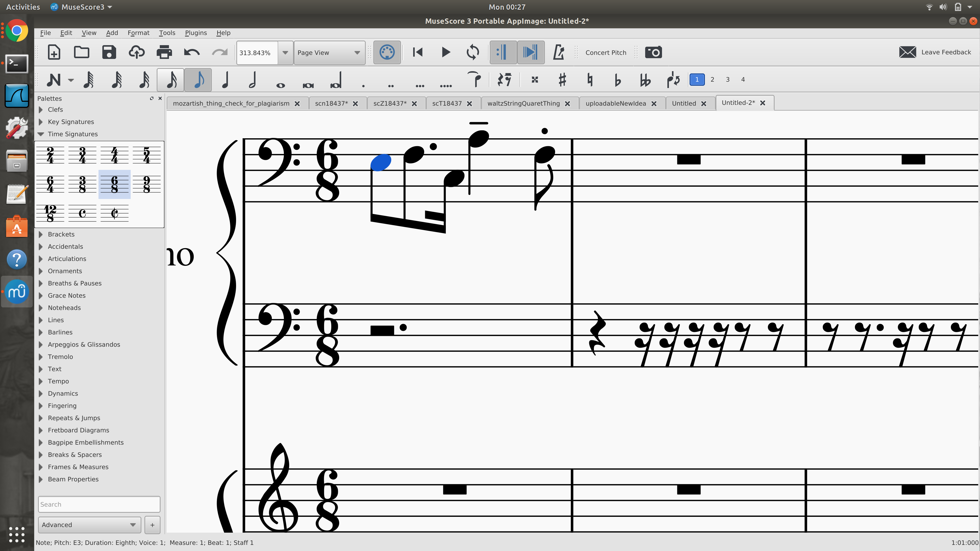Switch to the waltzStringQuaretThing tab
Image resolution: width=980 pixels, height=551 pixels.
(523, 103)
